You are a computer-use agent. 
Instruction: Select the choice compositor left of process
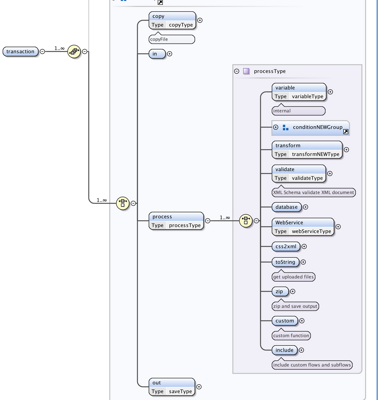pyautogui.click(x=123, y=203)
